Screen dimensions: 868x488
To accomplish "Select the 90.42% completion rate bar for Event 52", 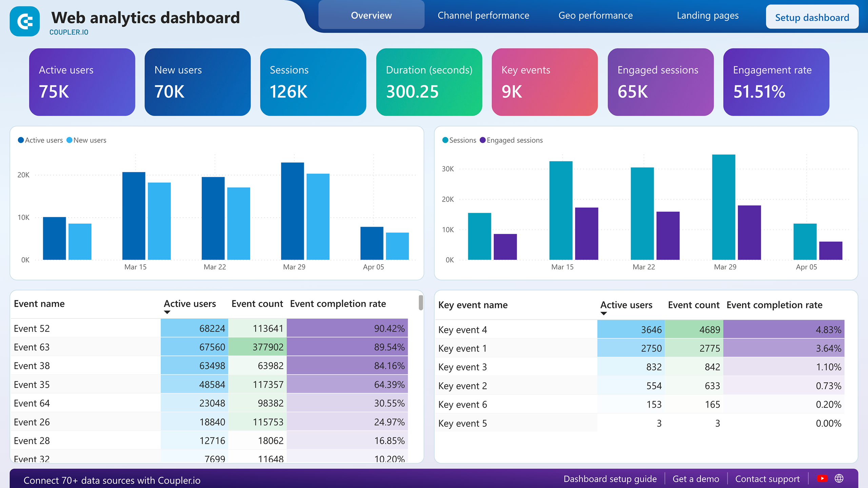I will pyautogui.click(x=346, y=329).
